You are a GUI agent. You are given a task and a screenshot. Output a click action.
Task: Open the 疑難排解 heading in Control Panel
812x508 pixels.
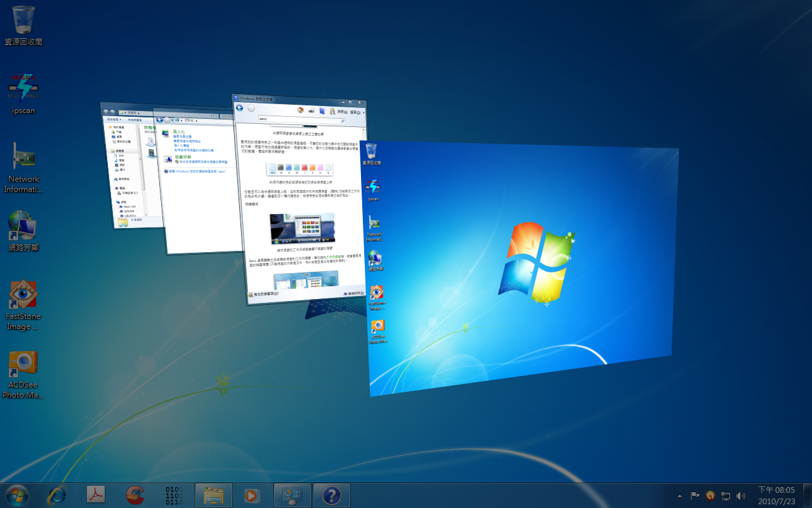[x=183, y=157]
